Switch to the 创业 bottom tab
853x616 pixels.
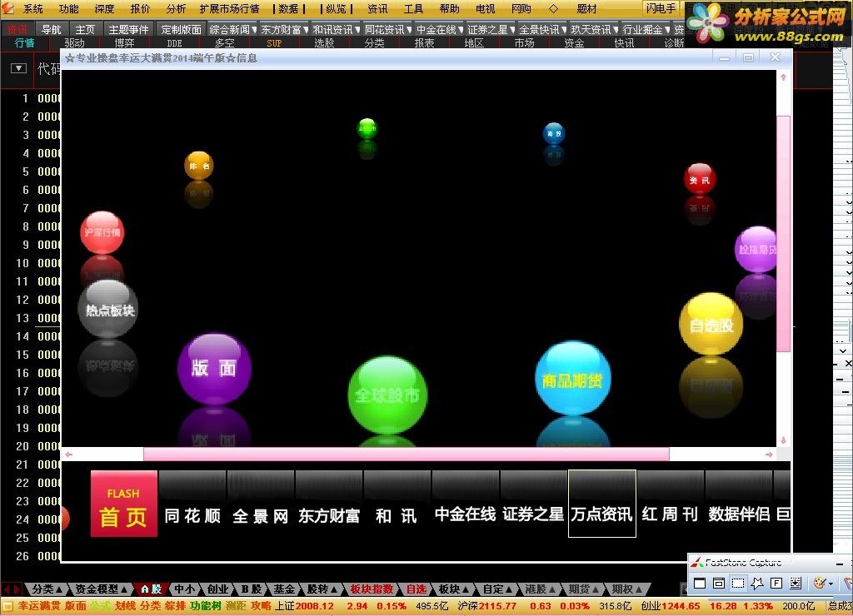pos(217,589)
